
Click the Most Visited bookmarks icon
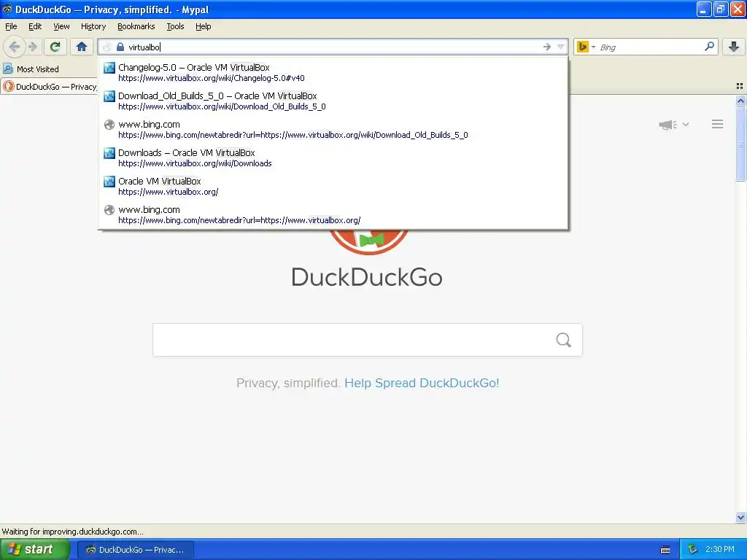[x=8, y=69]
